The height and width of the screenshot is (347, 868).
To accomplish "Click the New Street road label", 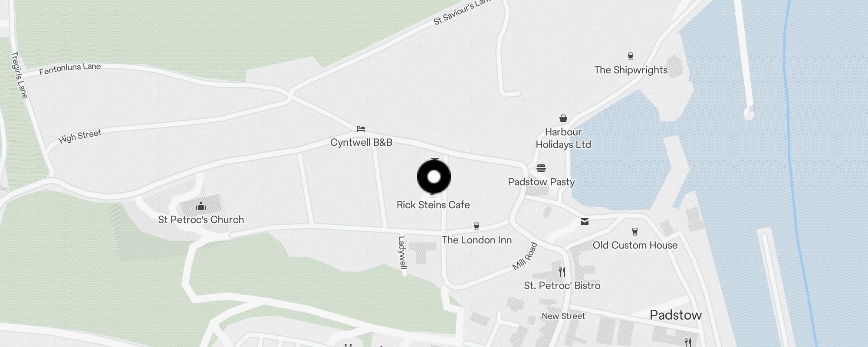I will coord(563,316).
